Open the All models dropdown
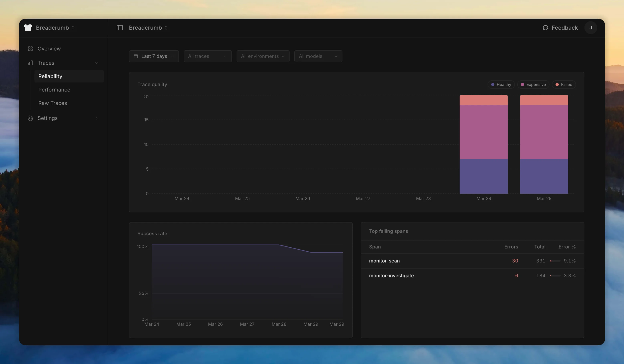This screenshot has width=624, height=364. (318, 56)
